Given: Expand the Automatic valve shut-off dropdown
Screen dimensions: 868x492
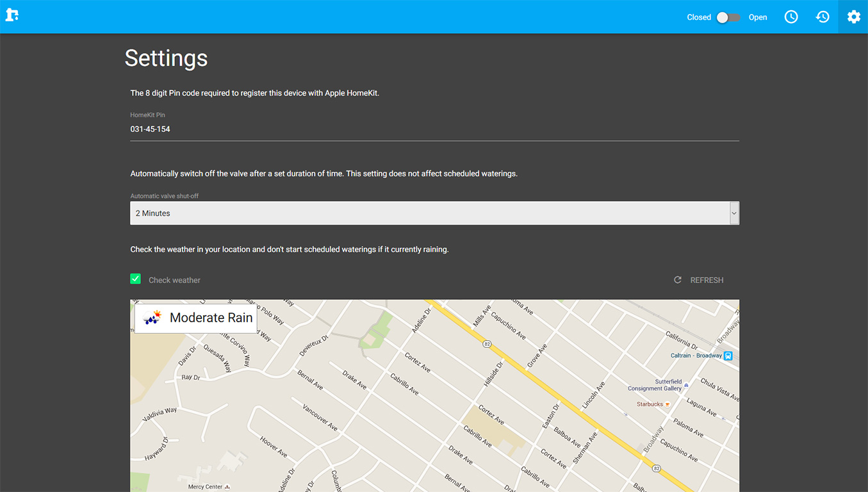Looking at the screenshot, I should (434, 213).
